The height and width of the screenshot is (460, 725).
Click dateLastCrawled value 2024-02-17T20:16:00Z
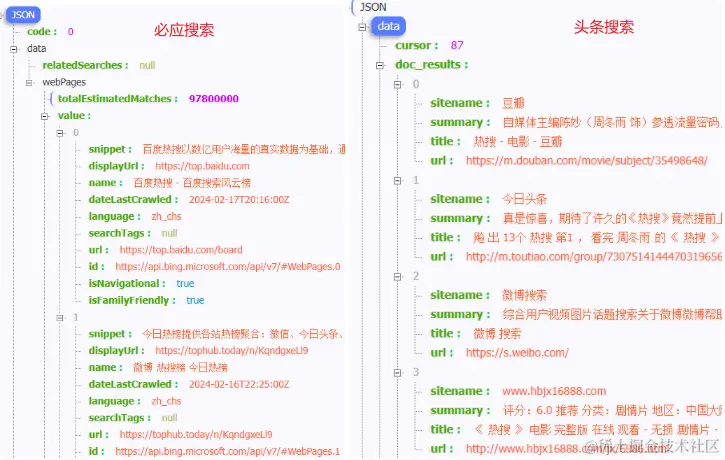[239, 200]
